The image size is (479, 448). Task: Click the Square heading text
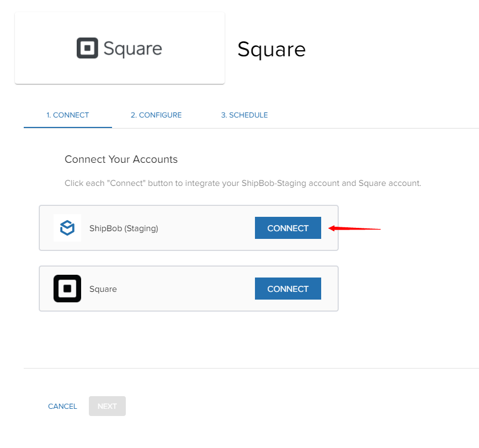pos(272,49)
